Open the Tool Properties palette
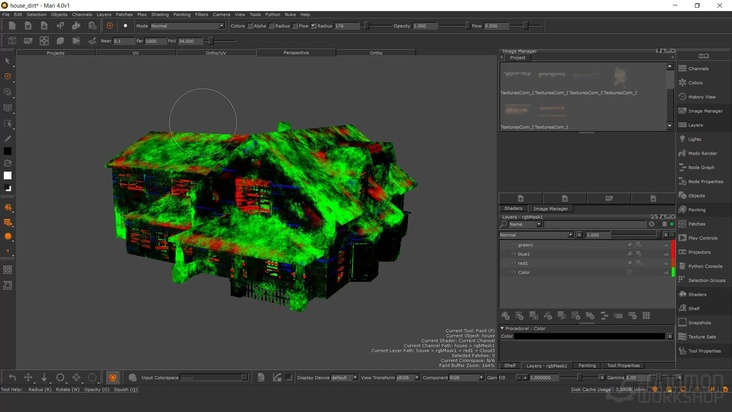Screen dimensions: 732x412 tap(704, 351)
